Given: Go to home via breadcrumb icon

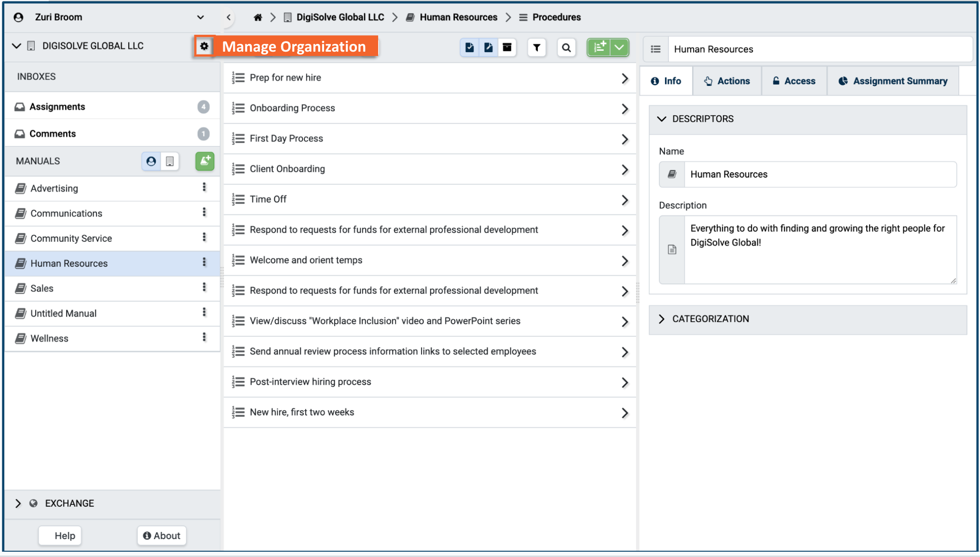Looking at the screenshot, I should [x=258, y=17].
